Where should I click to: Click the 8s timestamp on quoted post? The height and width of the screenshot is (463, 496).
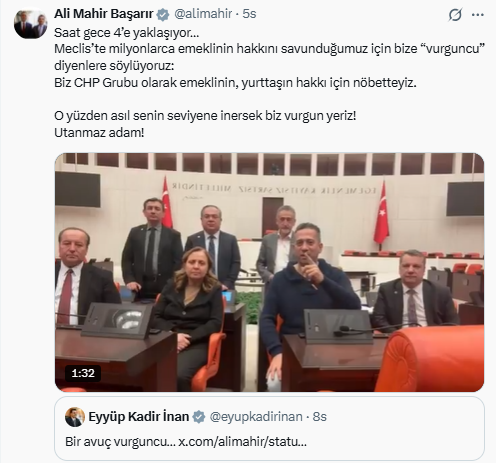point(319,417)
